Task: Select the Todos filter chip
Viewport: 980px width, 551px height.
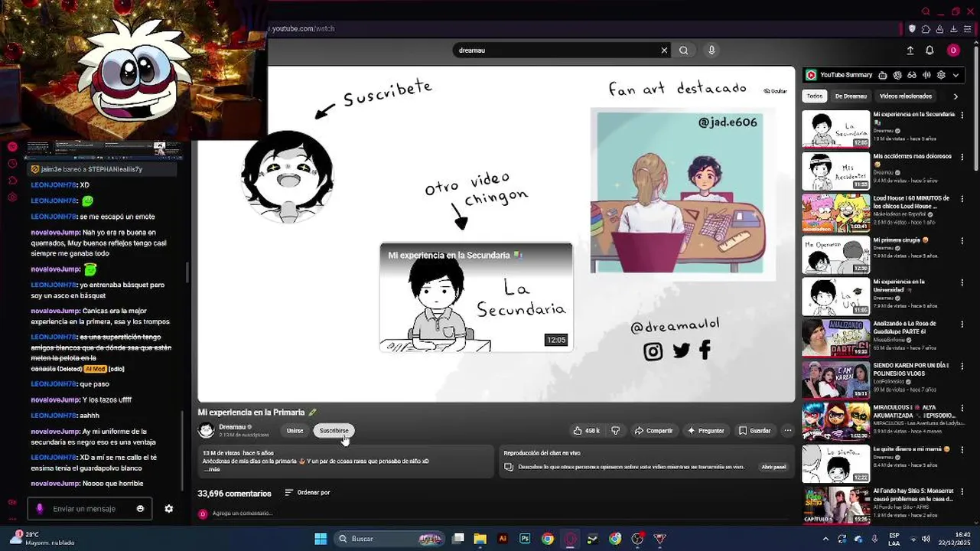Action: click(815, 96)
